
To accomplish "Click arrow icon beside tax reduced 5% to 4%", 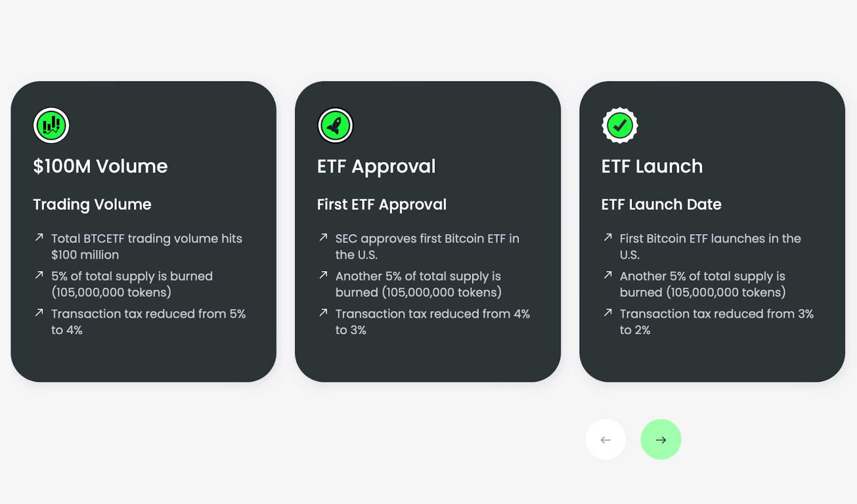I will (39, 312).
